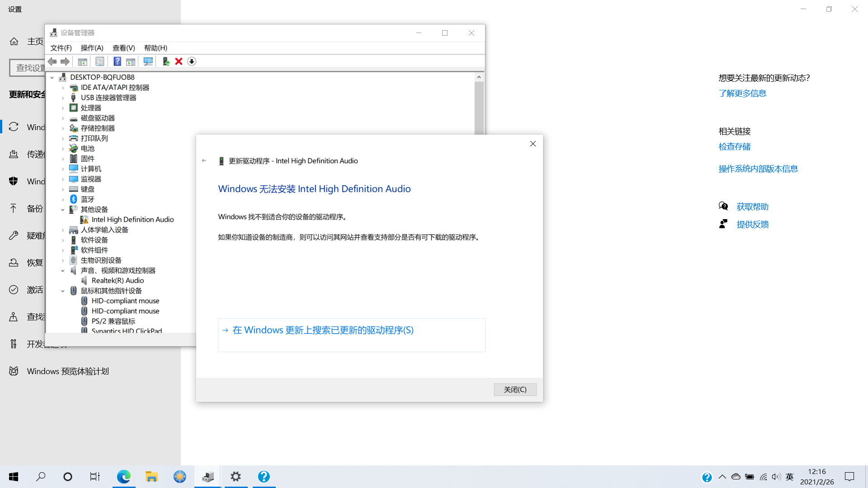Viewport: 868px width, 488px height.
Task: Select Intel High Definition Audio device
Action: (x=132, y=219)
